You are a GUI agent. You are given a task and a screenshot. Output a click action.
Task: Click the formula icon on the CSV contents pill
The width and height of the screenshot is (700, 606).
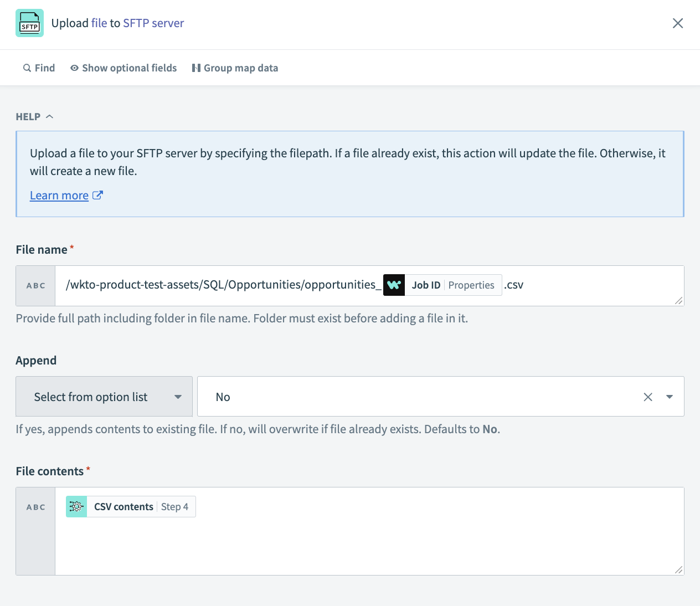76,506
